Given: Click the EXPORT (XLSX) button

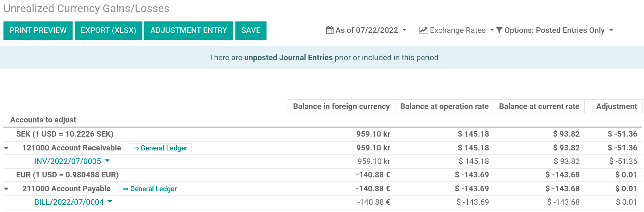Looking at the screenshot, I should [x=108, y=30].
